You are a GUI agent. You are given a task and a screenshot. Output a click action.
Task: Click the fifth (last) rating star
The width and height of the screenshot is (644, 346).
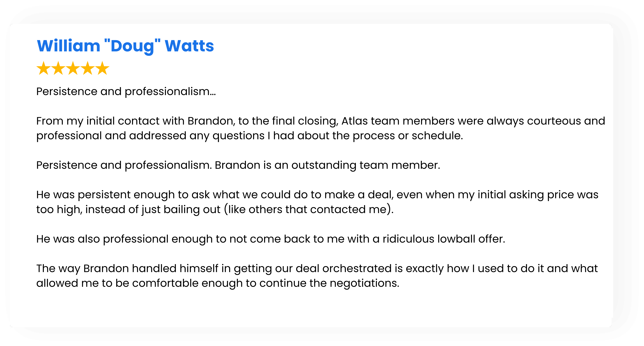coord(103,68)
